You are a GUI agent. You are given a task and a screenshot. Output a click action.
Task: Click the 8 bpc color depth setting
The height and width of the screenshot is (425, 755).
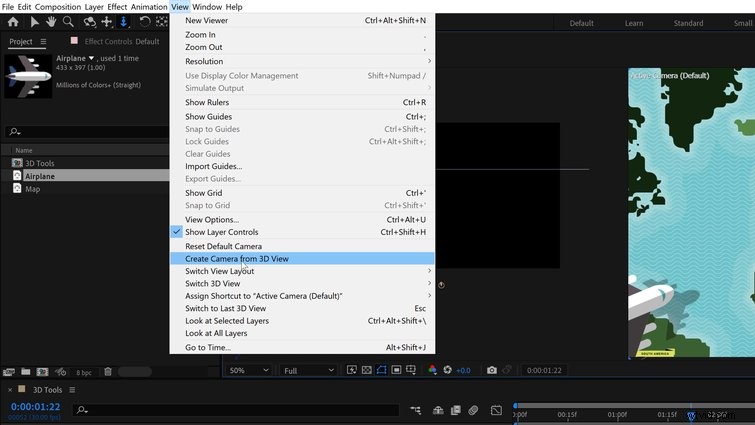click(x=84, y=373)
